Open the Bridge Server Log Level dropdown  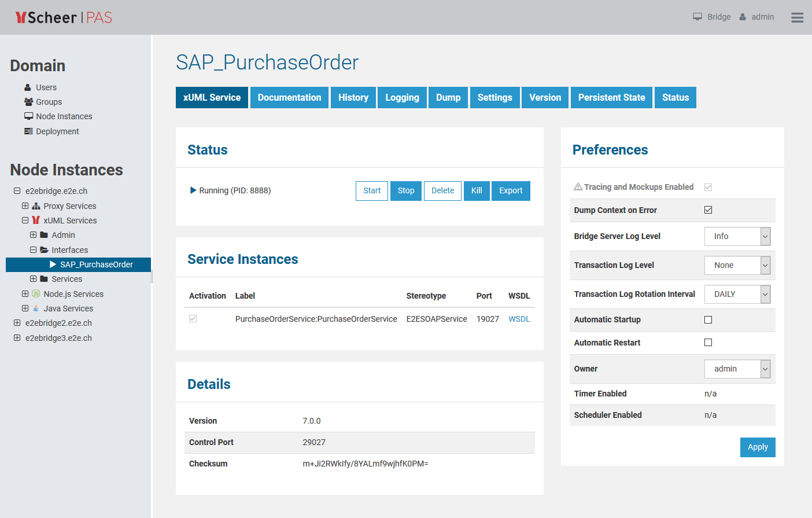tap(737, 236)
